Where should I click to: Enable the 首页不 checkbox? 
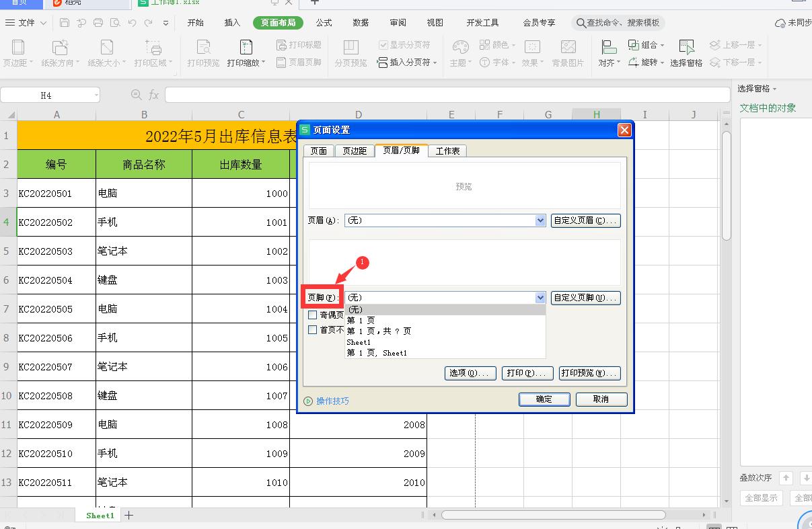click(312, 329)
